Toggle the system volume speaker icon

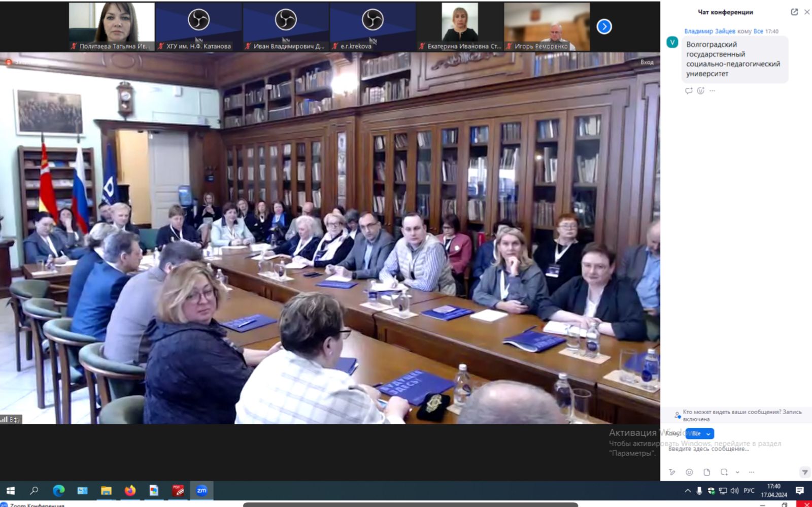tap(734, 491)
